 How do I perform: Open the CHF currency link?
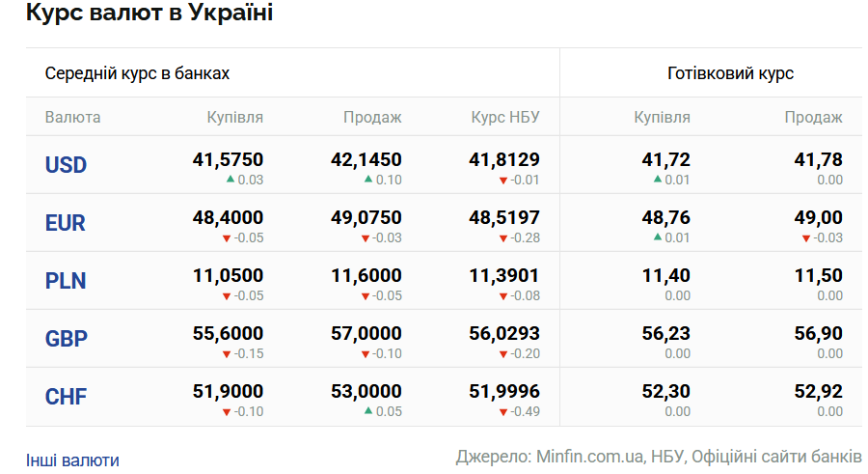pyautogui.click(x=66, y=397)
